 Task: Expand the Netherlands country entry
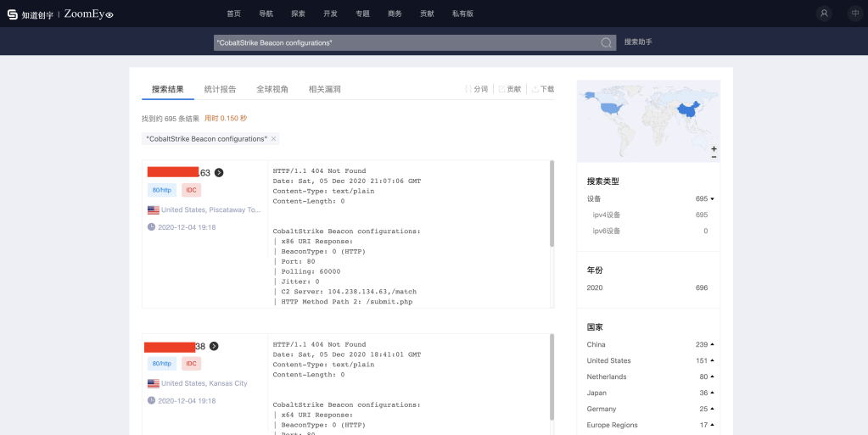(713, 376)
